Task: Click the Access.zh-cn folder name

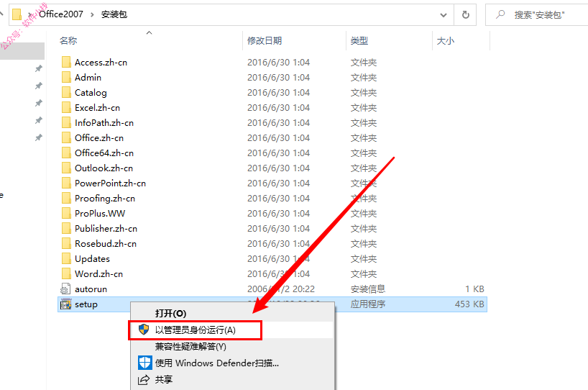Action: [x=101, y=63]
